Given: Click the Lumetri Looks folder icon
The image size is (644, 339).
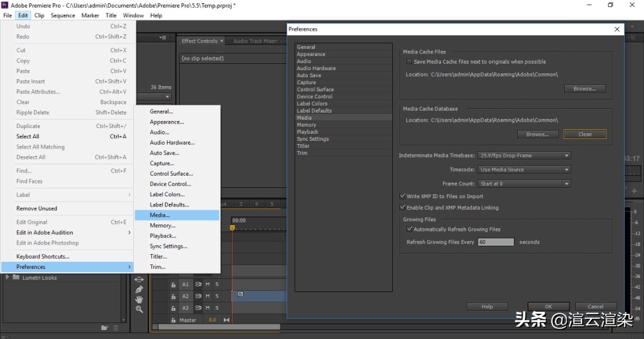Looking at the screenshot, I should (16, 277).
